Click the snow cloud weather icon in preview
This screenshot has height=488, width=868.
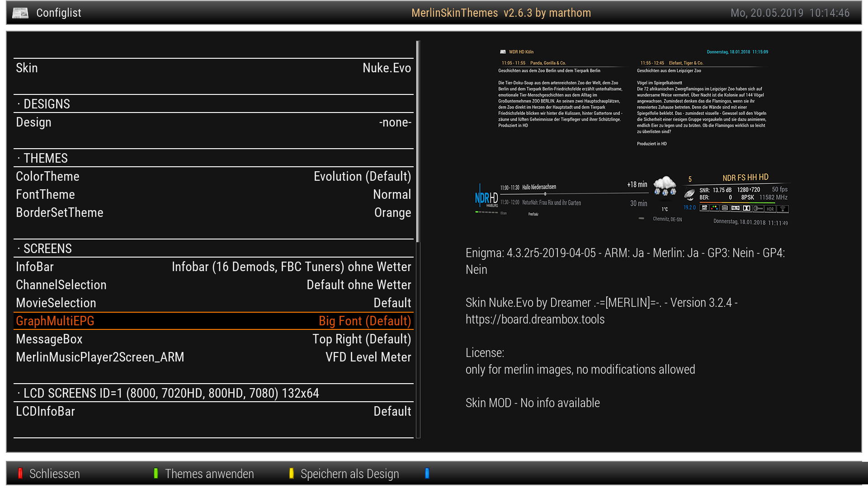coord(665,186)
